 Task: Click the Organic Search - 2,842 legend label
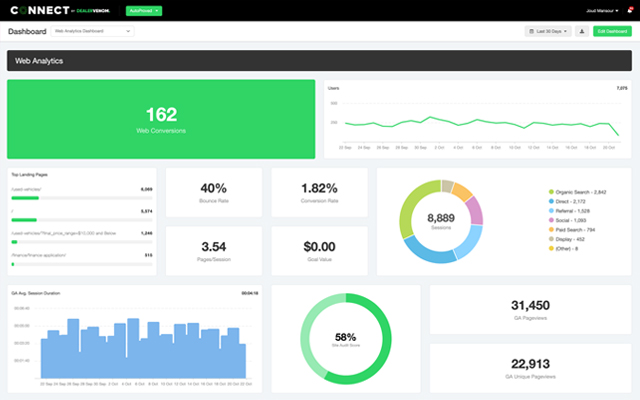tap(581, 192)
